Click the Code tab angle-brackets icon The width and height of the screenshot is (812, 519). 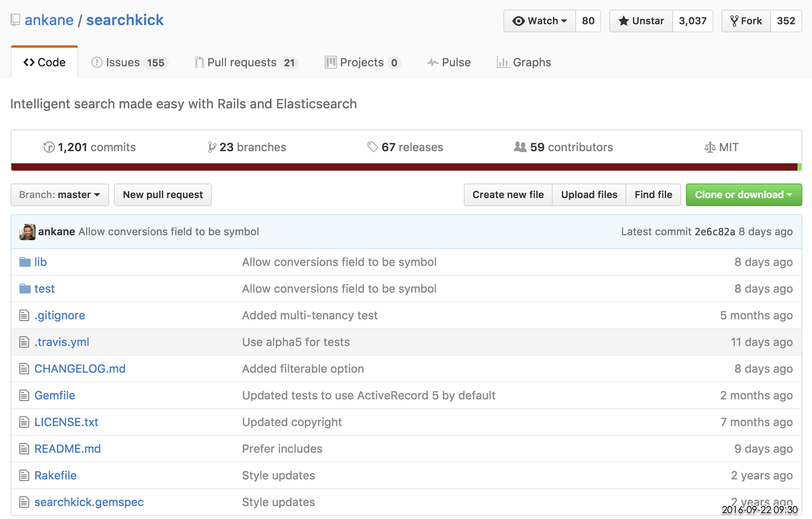29,62
